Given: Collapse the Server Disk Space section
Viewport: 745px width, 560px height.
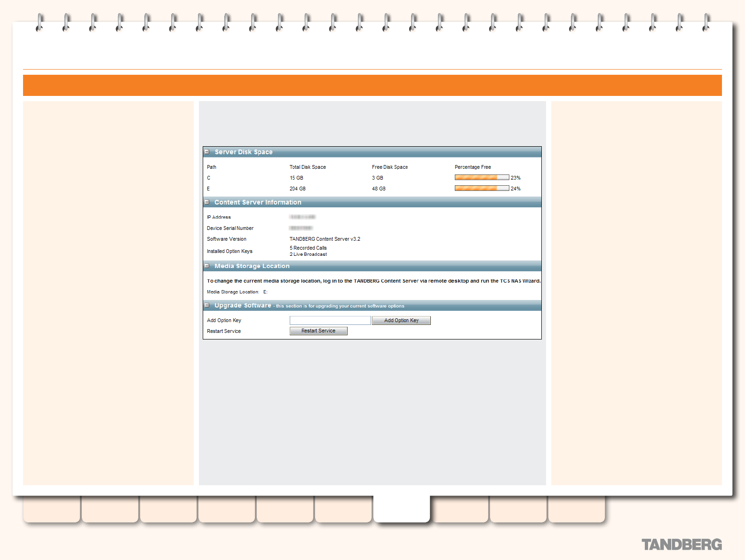Looking at the screenshot, I should click(206, 152).
